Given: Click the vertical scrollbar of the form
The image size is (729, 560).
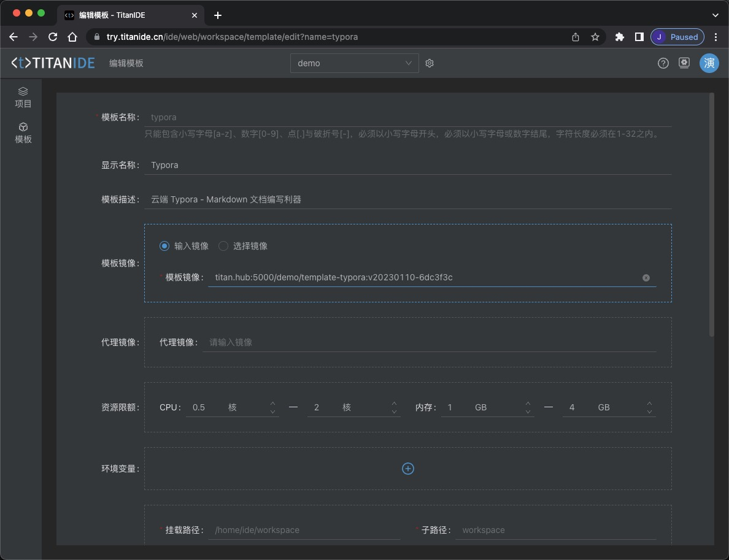Looking at the screenshot, I should pyautogui.click(x=711, y=215).
